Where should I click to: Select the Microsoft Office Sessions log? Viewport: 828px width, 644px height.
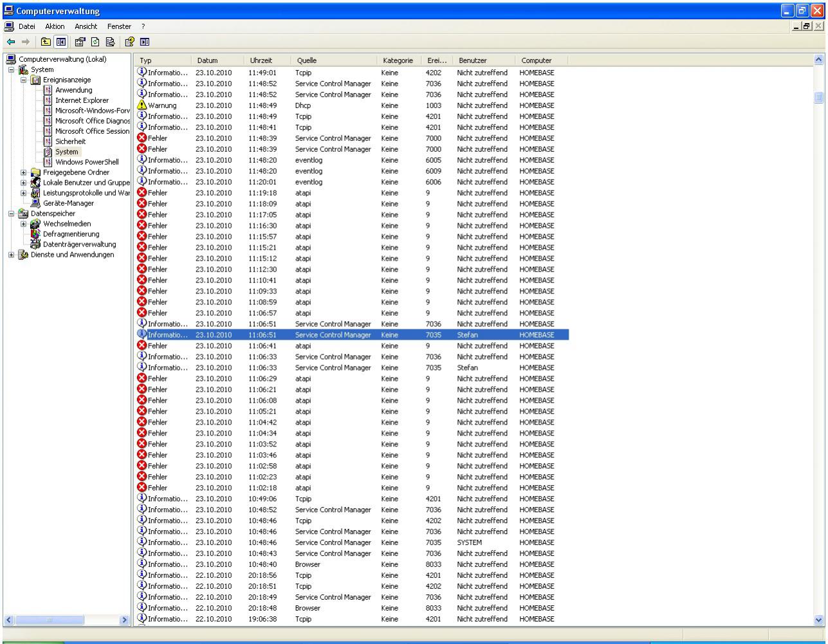pyautogui.click(x=93, y=131)
